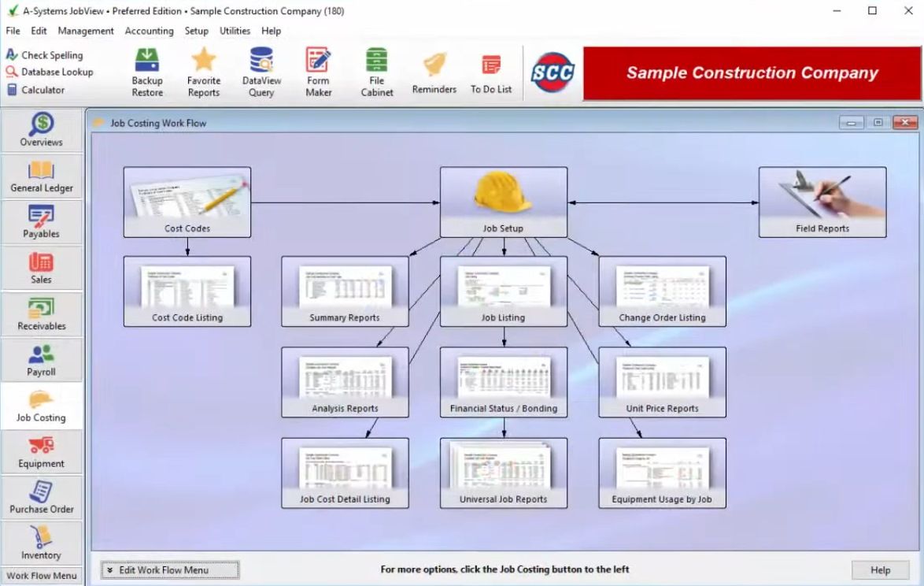Open the Field Reports tile
The image size is (924, 586).
(x=822, y=202)
